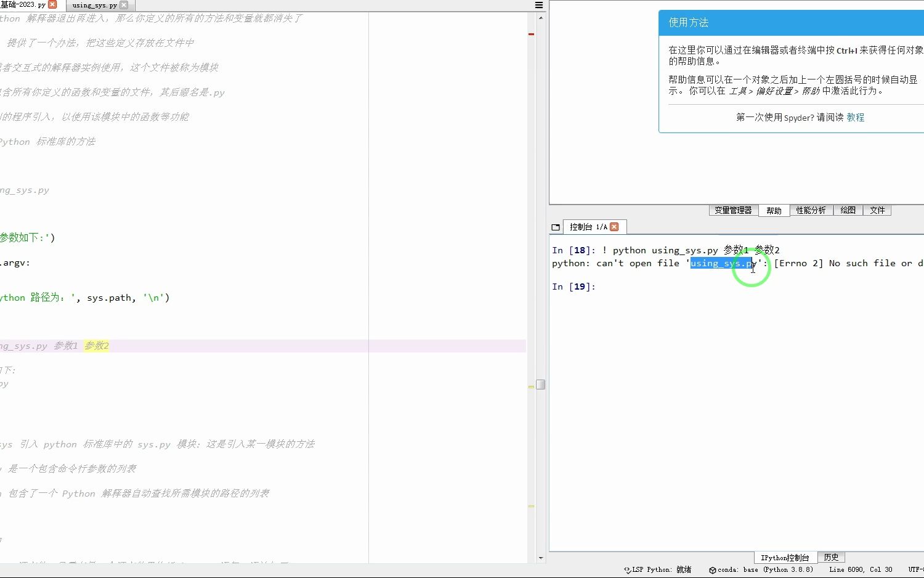This screenshot has height=578, width=924.
Task: Switch to the 变量管理器 tab
Action: (733, 210)
